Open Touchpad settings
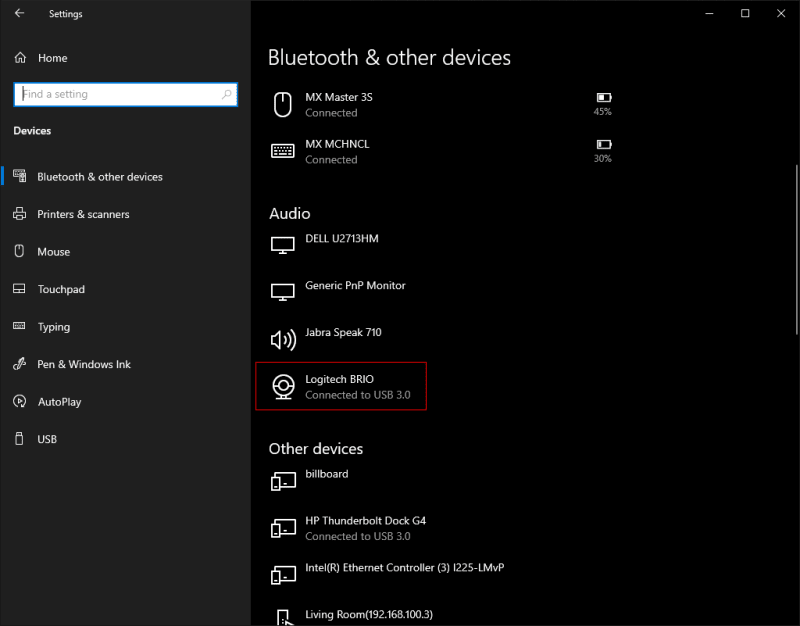Image resolution: width=800 pixels, height=626 pixels. (61, 289)
